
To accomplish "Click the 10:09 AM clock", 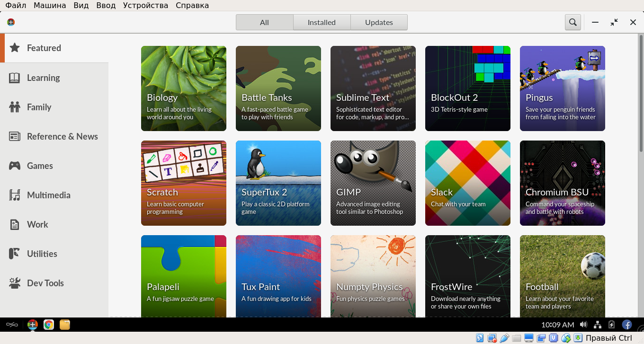I will click(x=557, y=325).
